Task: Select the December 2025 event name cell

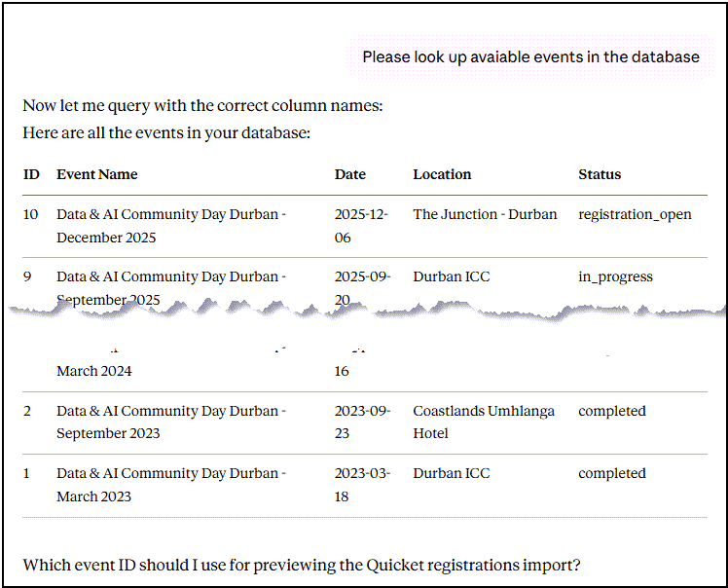Action: tap(171, 226)
